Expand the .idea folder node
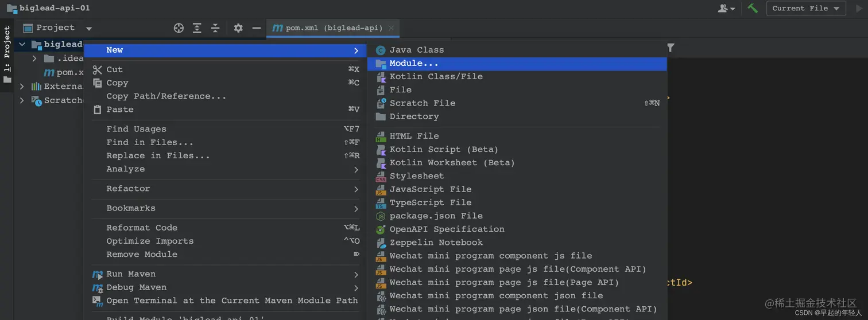The height and width of the screenshot is (320, 868). point(34,58)
